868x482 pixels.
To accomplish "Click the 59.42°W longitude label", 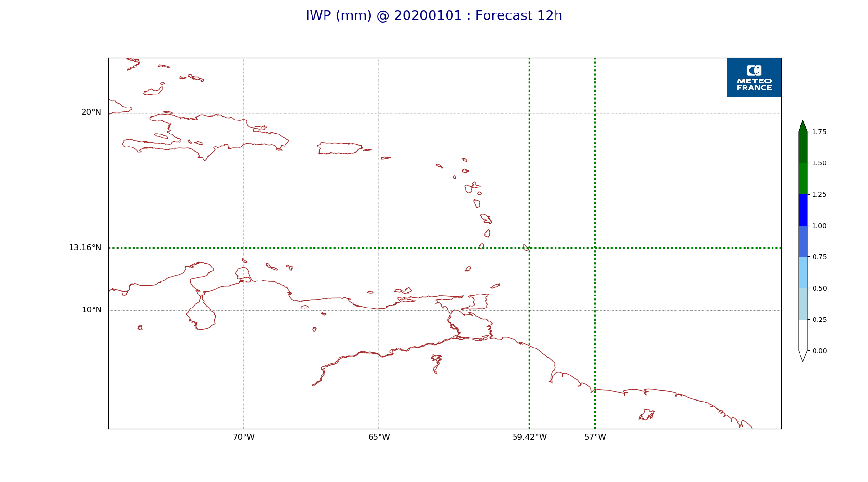I will pyautogui.click(x=529, y=437).
